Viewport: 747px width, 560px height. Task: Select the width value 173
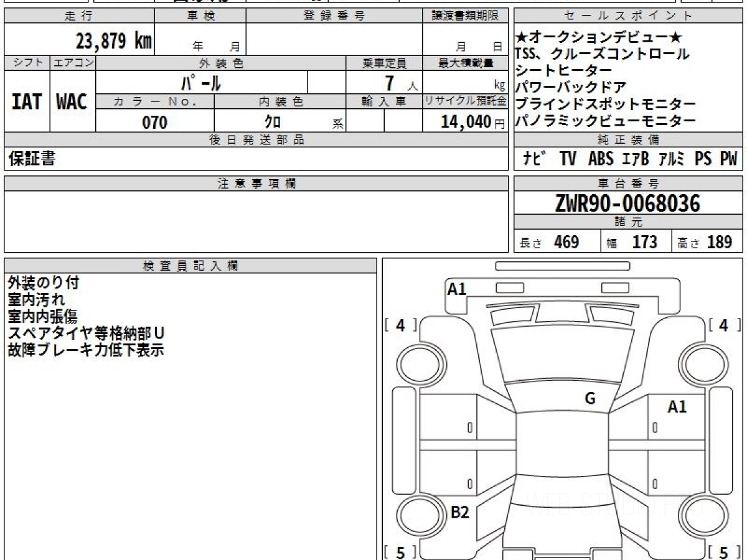pyautogui.click(x=645, y=242)
